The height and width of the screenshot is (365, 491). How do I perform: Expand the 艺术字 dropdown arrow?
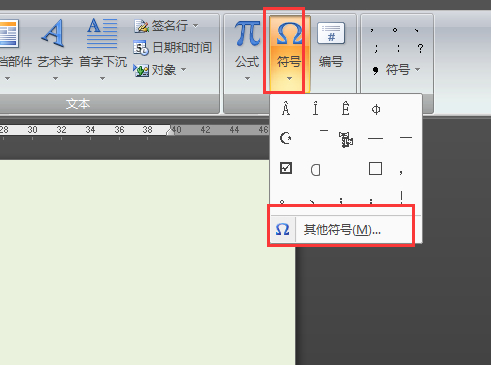(55, 79)
